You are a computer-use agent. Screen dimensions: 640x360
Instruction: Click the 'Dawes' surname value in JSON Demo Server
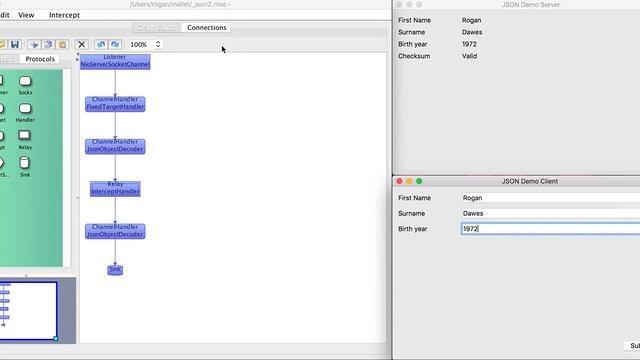click(x=472, y=32)
